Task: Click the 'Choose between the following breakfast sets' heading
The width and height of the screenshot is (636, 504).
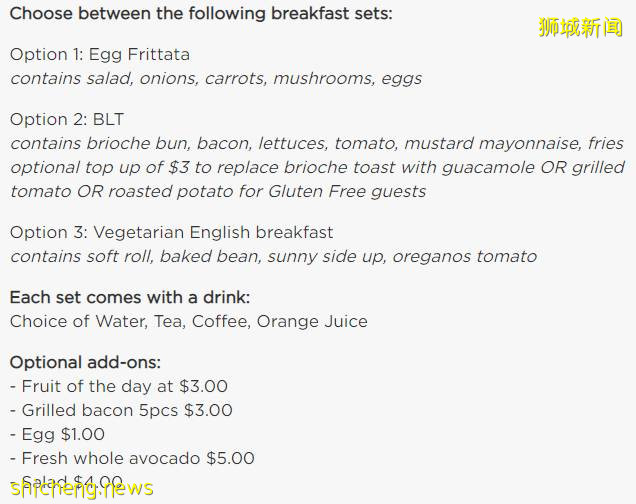Action: click(x=200, y=14)
